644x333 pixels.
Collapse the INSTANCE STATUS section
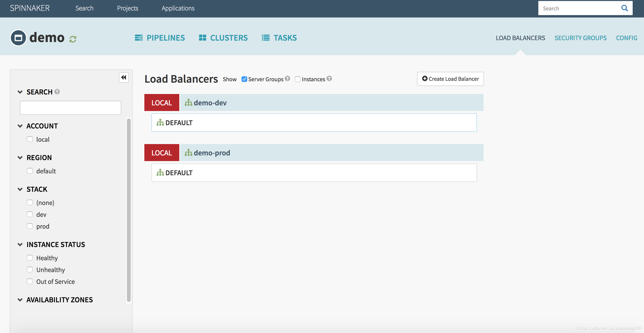[x=20, y=244]
